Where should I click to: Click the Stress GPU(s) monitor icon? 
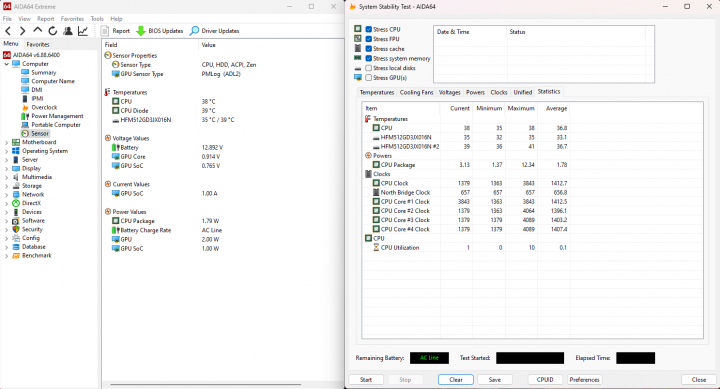[358, 77]
